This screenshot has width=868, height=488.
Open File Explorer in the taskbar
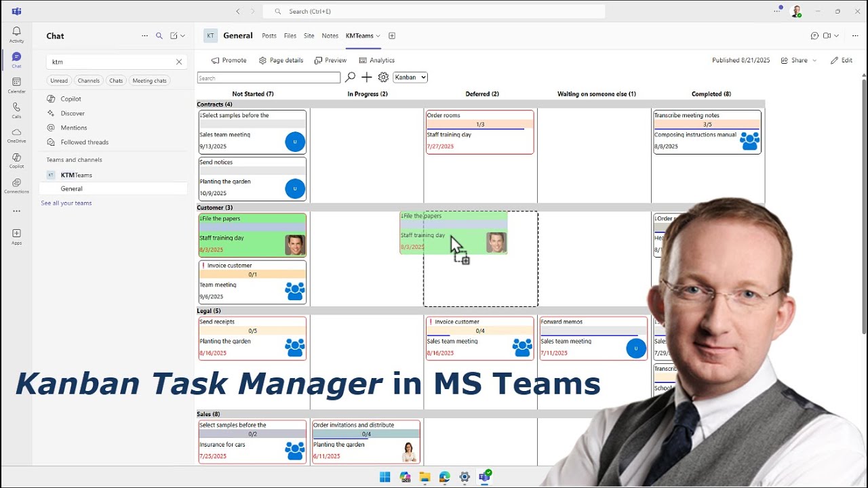point(425,477)
